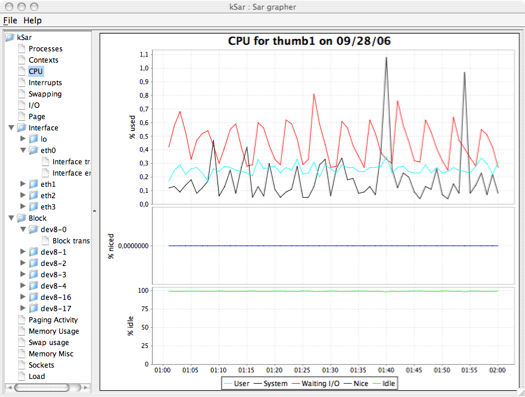Collapse the Interface tree node

[x=11, y=128]
